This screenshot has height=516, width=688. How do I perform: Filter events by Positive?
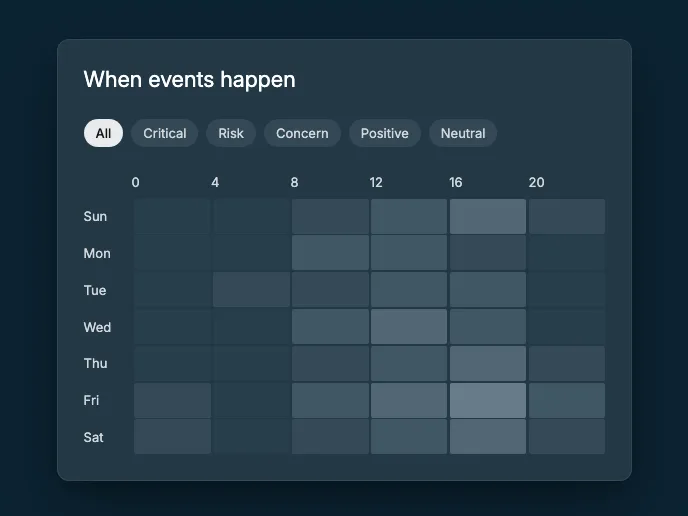point(385,133)
